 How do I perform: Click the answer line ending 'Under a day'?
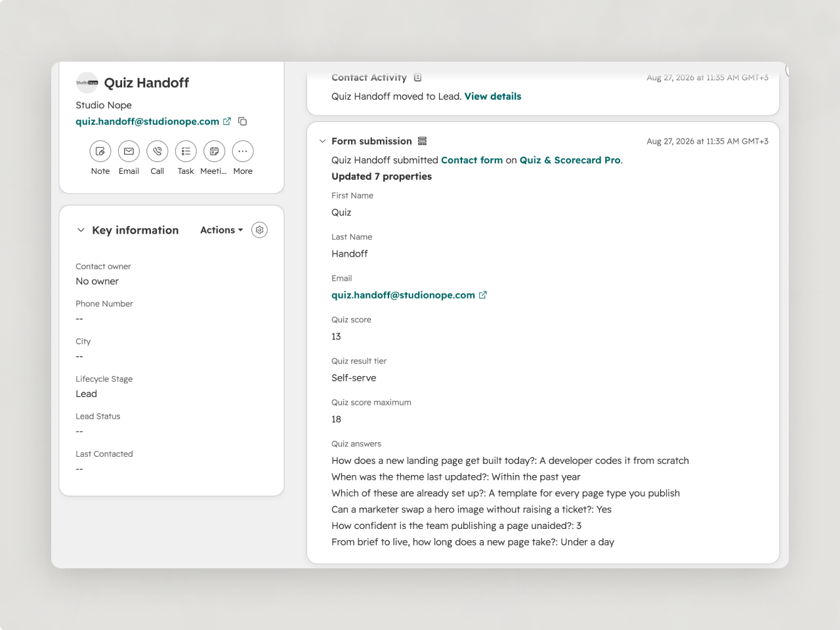[x=472, y=542]
